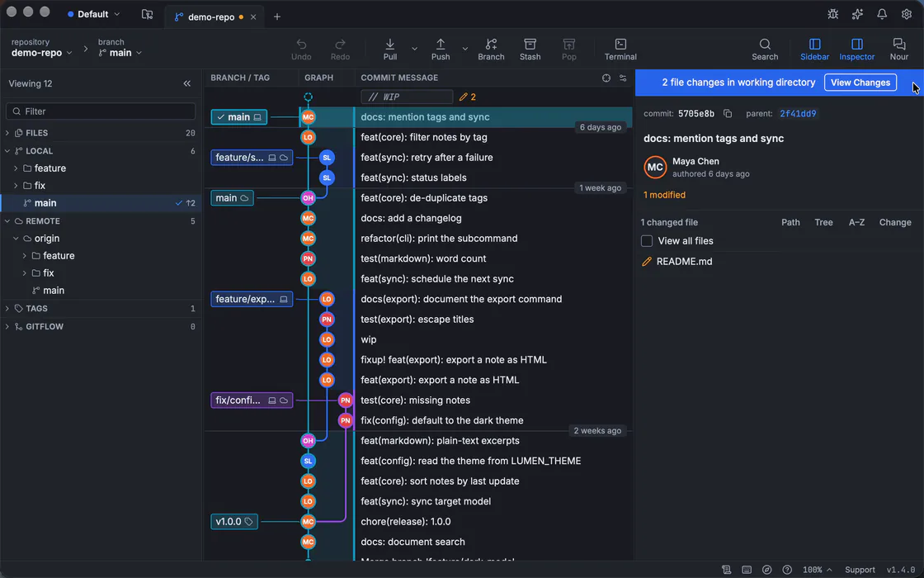Open the 100% zoom dropdown
The width and height of the screenshot is (924, 578).
point(818,570)
